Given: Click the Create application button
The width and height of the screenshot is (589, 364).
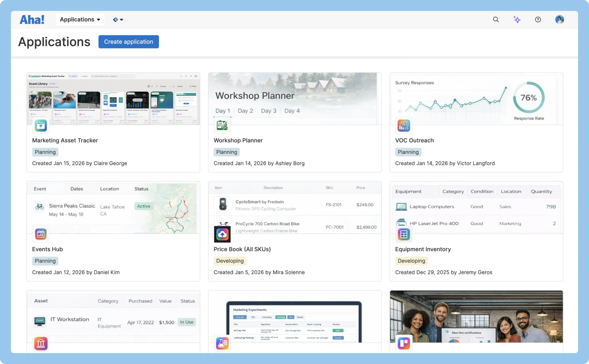Looking at the screenshot, I should tap(128, 41).
